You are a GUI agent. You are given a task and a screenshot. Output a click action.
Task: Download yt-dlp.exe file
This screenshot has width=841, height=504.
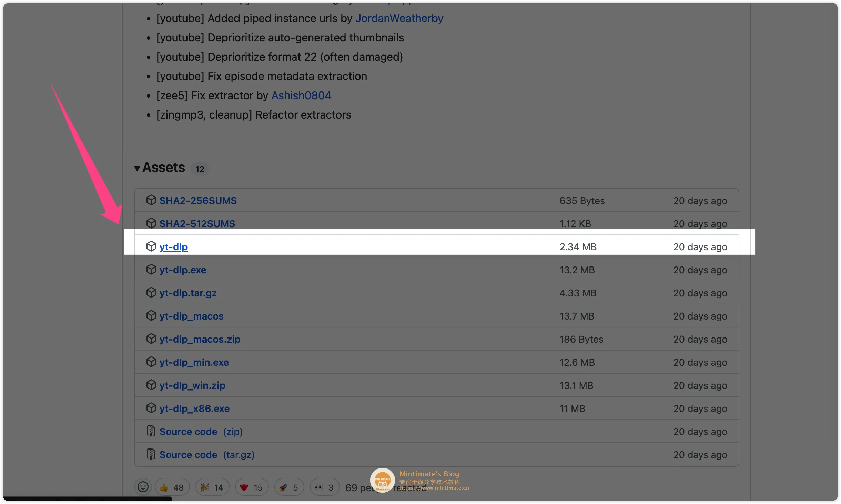coord(183,270)
